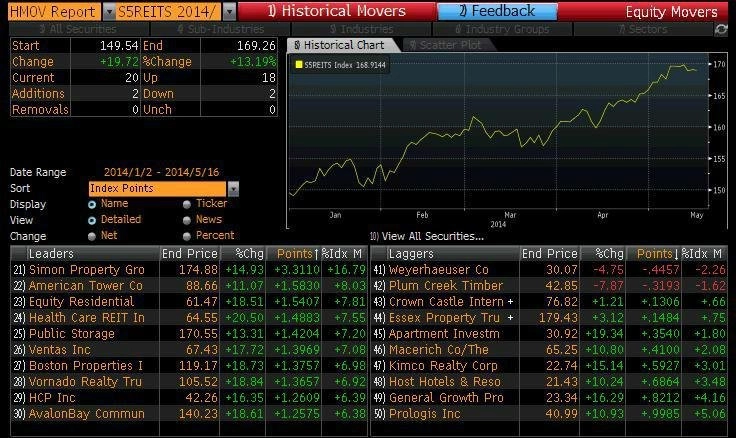This screenshot has width=736, height=438.
Task: Click the End value 169.26
Action: click(x=256, y=46)
